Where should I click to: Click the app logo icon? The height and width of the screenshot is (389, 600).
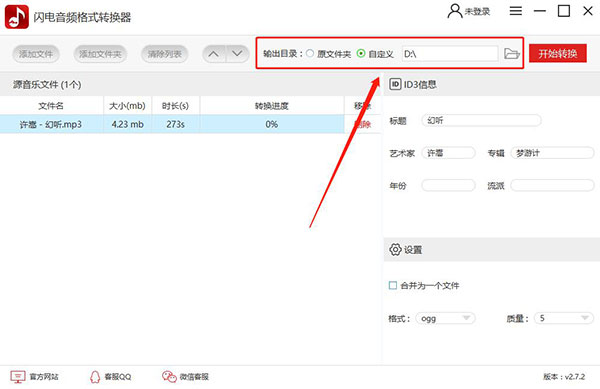point(16,17)
